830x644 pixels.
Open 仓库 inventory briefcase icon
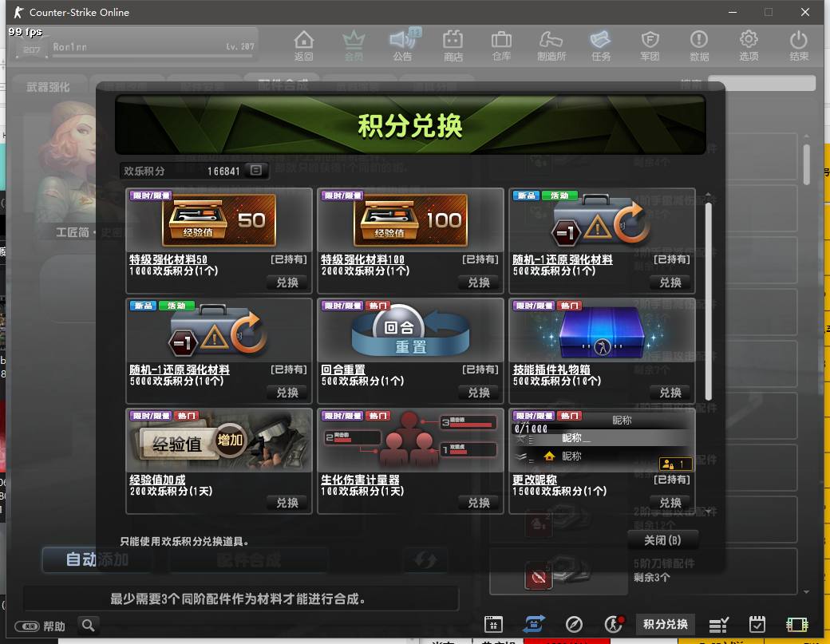coord(501,45)
